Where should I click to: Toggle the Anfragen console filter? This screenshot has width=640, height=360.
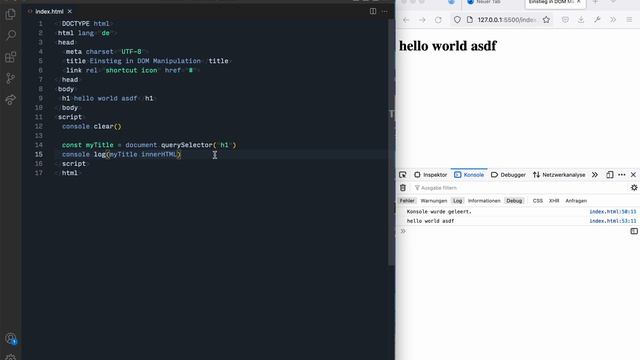tap(576, 201)
